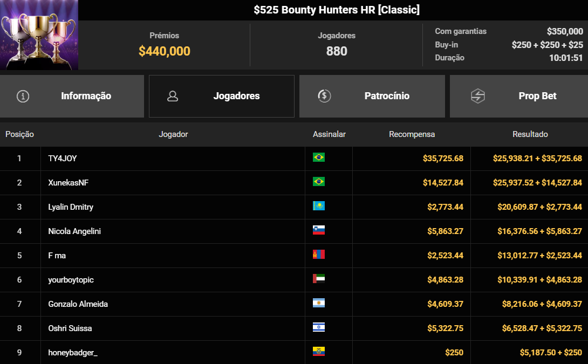Click the tournament title bar text
Screen dimensions: 588x364
pyautogui.click(x=336, y=9)
